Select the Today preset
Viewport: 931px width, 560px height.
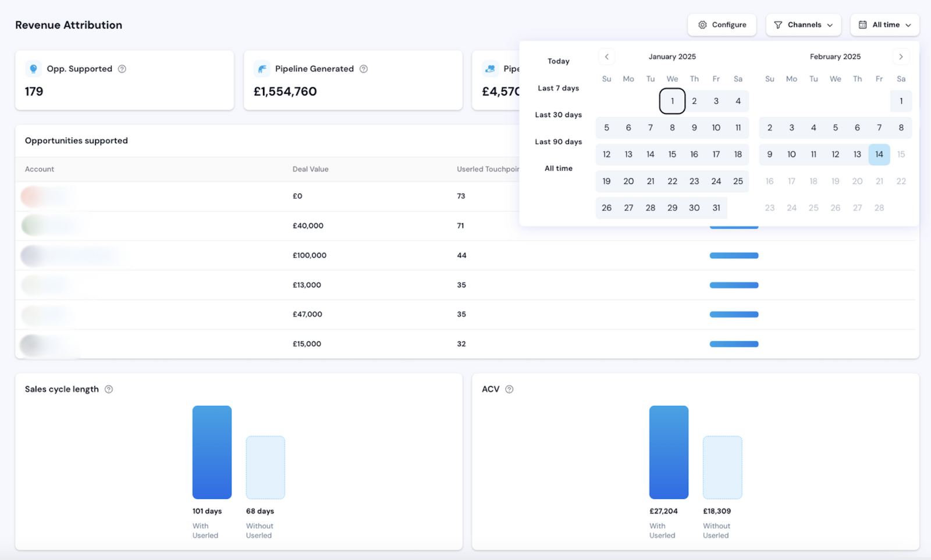(558, 61)
